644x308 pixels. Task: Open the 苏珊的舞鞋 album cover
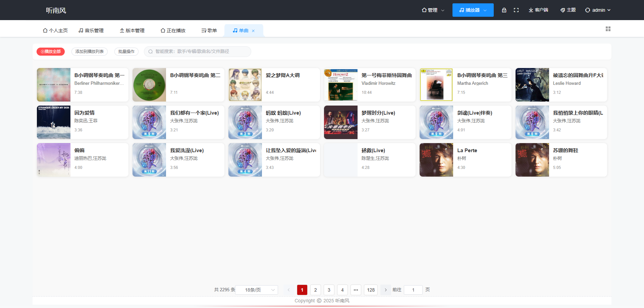click(x=532, y=160)
